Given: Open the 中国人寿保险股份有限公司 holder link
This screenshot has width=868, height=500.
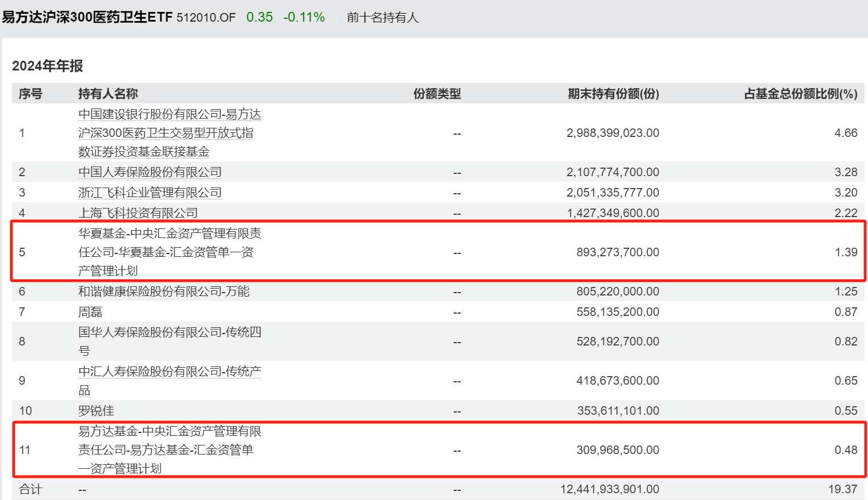Looking at the screenshot, I should [x=149, y=172].
